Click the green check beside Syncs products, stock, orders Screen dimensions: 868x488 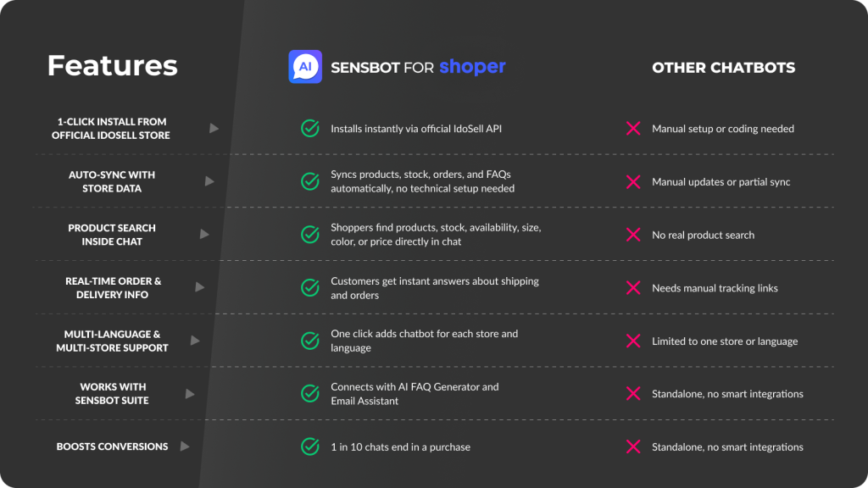(x=310, y=181)
